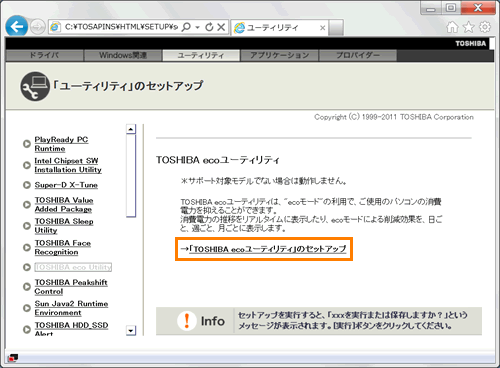
Task: Click 「TOSHIBA ecoユーティリティ」のセットアップ link
Action: click(268, 249)
